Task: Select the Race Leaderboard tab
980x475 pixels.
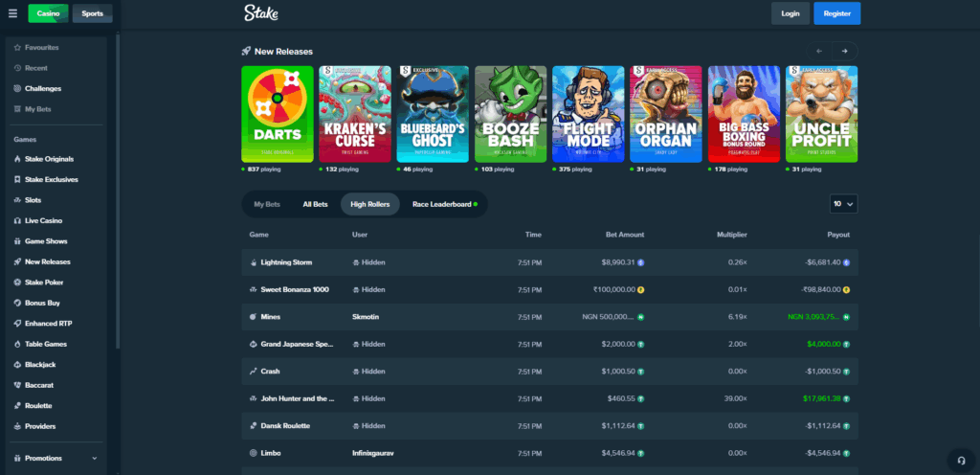Action: (445, 204)
